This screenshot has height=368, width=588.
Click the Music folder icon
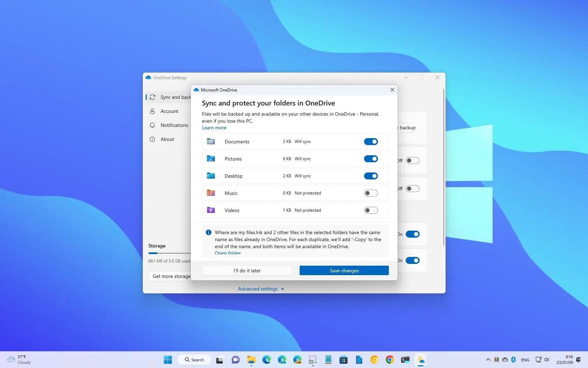click(x=211, y=193)
